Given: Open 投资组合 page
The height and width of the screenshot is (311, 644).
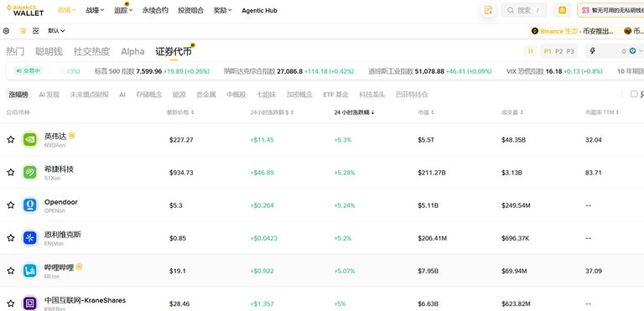Looking at the screenshot, I should (x=190, y=10).
